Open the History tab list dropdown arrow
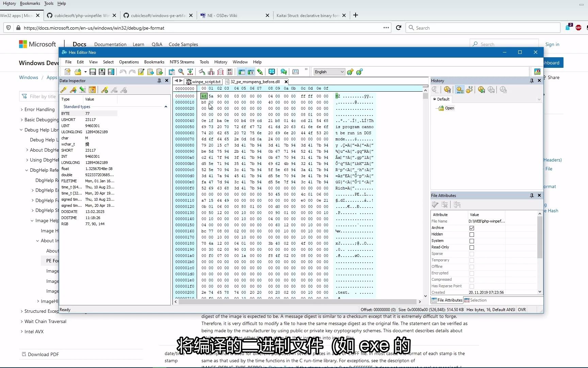The height and width of the screenshot is (368, 588). click(539, 99)
